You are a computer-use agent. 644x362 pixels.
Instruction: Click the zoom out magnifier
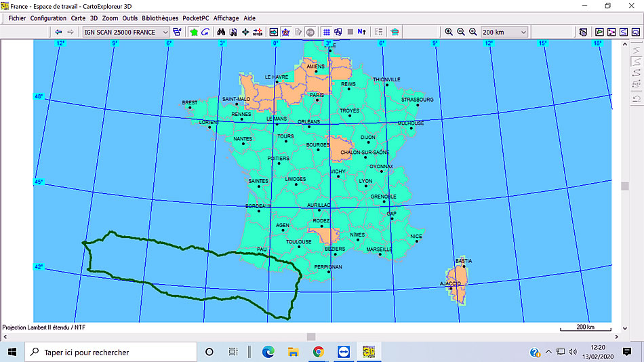click(x=461, y=32)
